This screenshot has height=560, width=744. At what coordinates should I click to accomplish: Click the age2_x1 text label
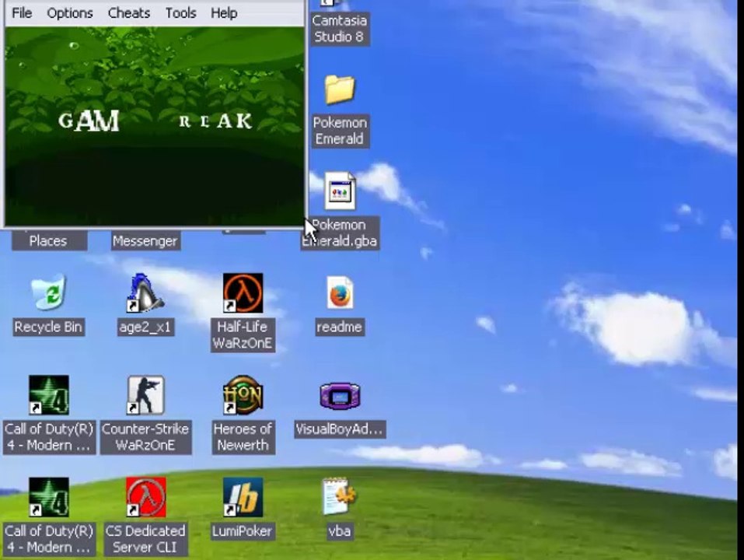(145, 327)
